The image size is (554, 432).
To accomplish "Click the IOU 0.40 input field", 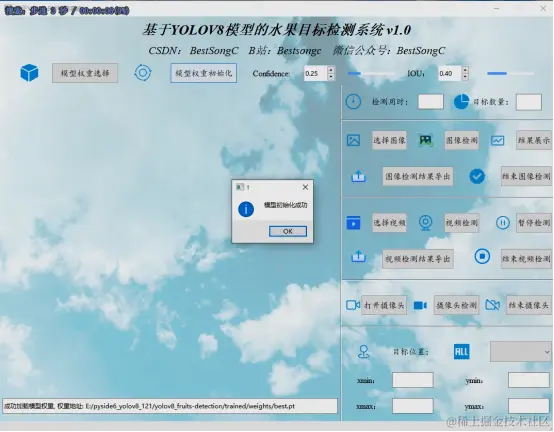I will point(450,73).
